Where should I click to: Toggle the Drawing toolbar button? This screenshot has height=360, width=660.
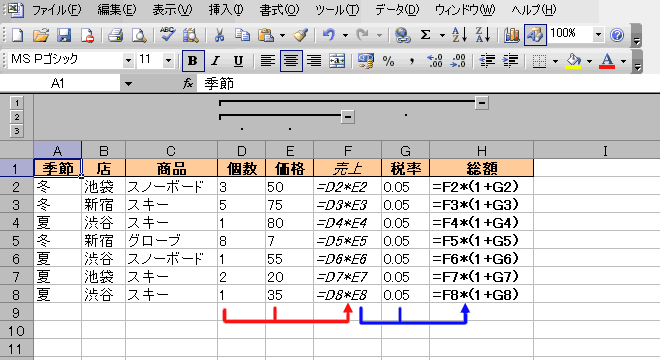point(535,35)
